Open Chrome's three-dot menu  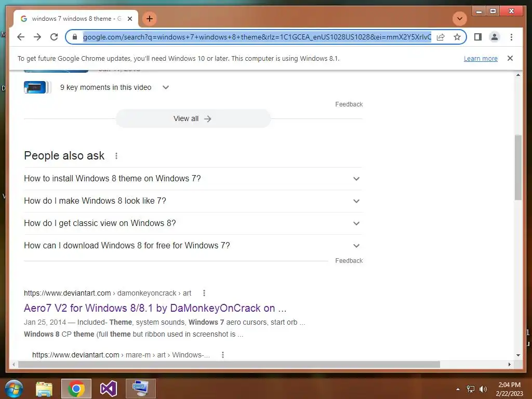pos(511,37)
